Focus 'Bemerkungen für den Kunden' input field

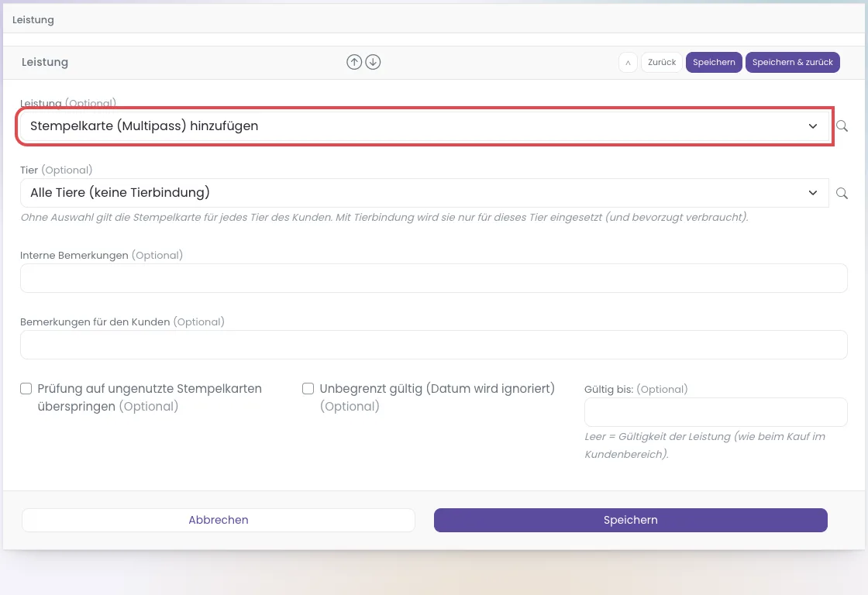pos(433,345)
